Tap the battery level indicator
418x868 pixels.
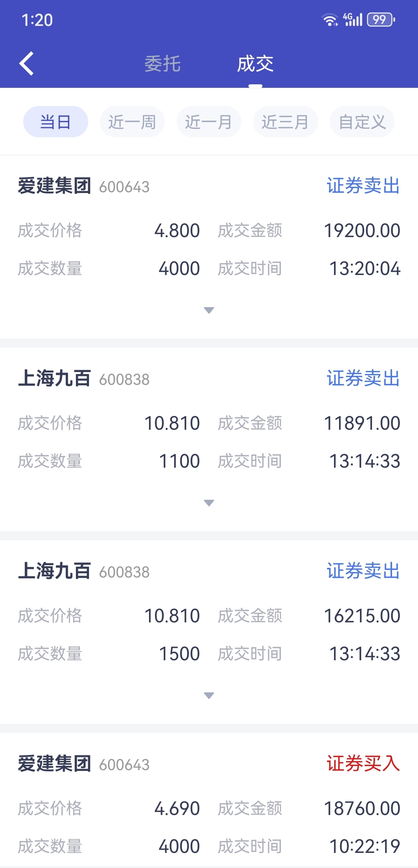coord(381,19)
